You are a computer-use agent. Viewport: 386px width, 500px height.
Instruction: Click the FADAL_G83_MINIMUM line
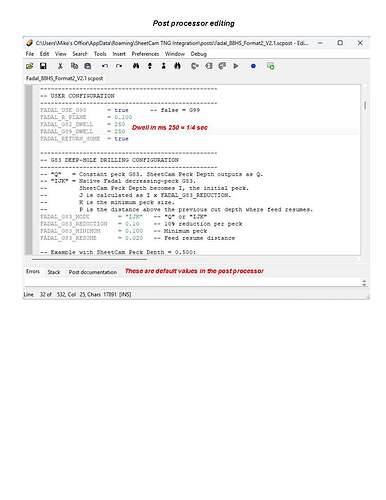(124, 231)
